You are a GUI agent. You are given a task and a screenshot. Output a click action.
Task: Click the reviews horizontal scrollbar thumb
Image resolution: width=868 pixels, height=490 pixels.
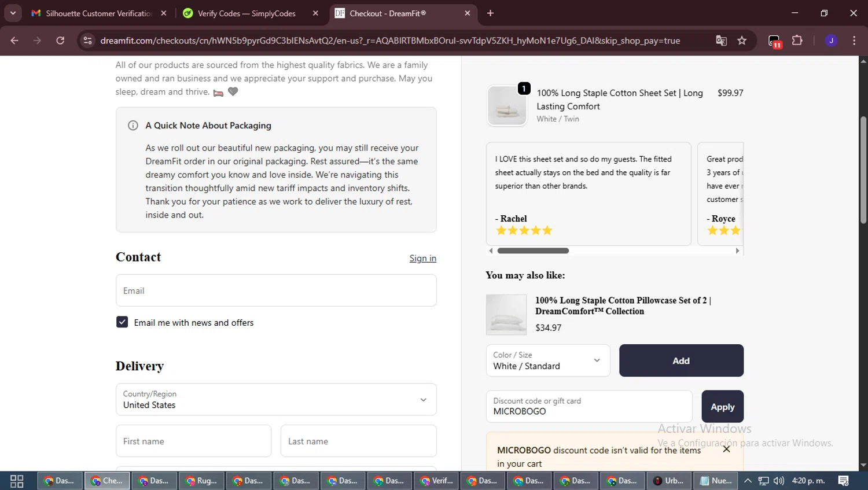[x=533, y=250]
